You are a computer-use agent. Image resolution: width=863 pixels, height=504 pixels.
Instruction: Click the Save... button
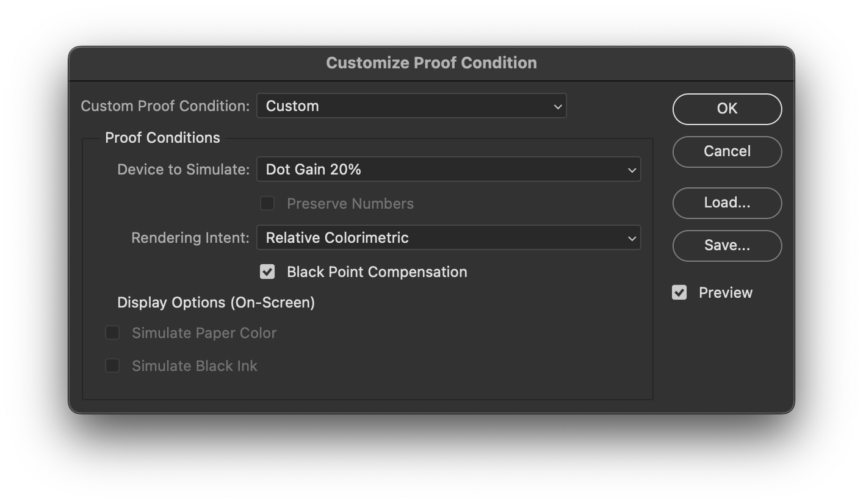click(x=727, y=245)
